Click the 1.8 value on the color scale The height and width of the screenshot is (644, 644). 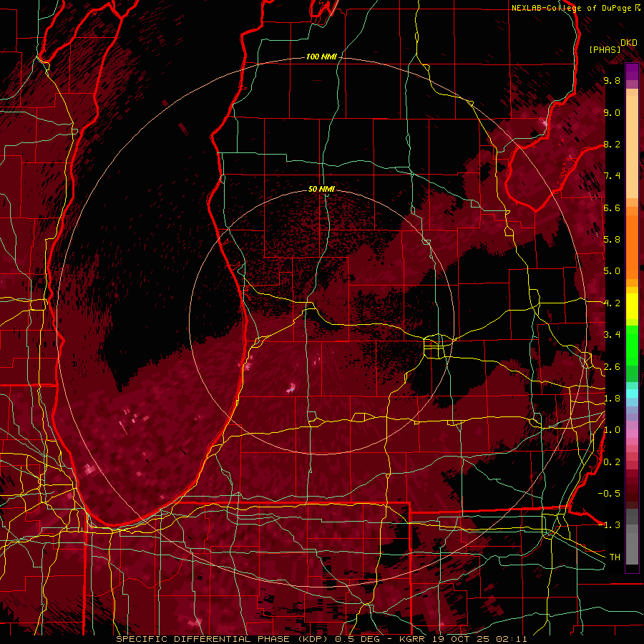tap(612, 399)
